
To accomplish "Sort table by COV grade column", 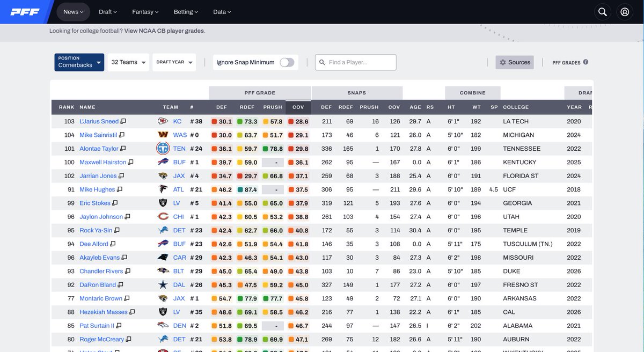I will coord(298,107).
